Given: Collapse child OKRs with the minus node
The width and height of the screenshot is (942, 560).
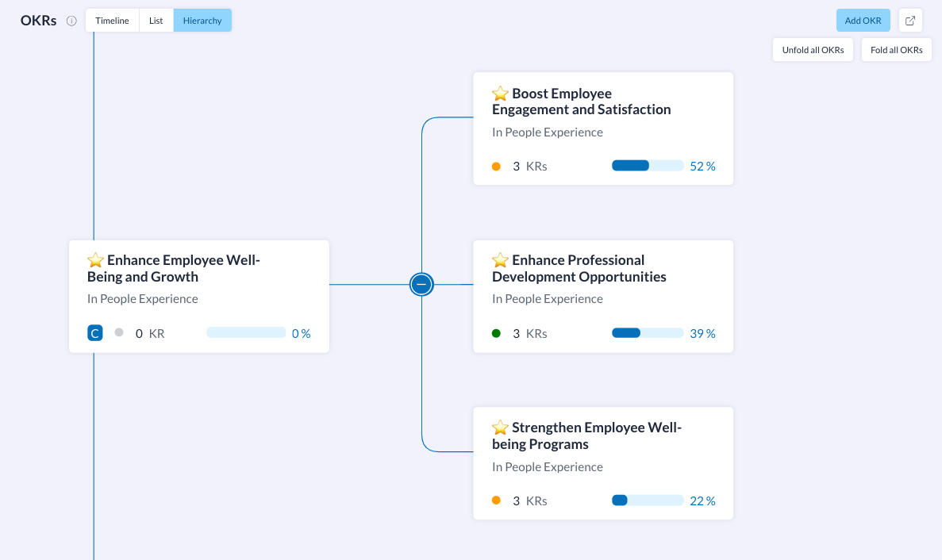Looking at the screenshot, I should pos(421,285).
